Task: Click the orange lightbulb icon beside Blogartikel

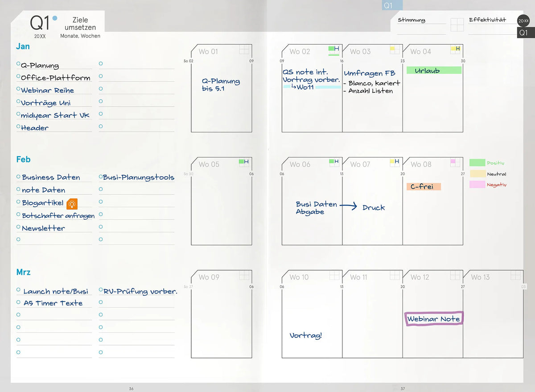Action: [x=72, y=204]
